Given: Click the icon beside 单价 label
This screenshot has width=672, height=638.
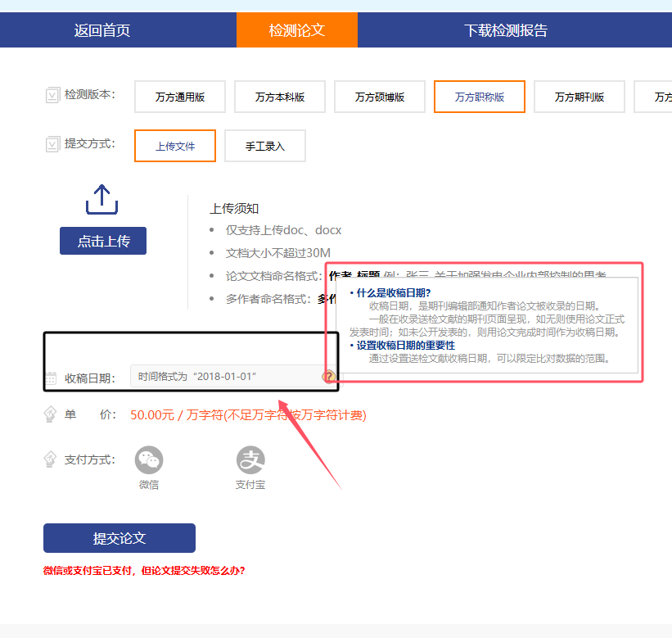Looking at the screenshot, I should tap(50, 414).
